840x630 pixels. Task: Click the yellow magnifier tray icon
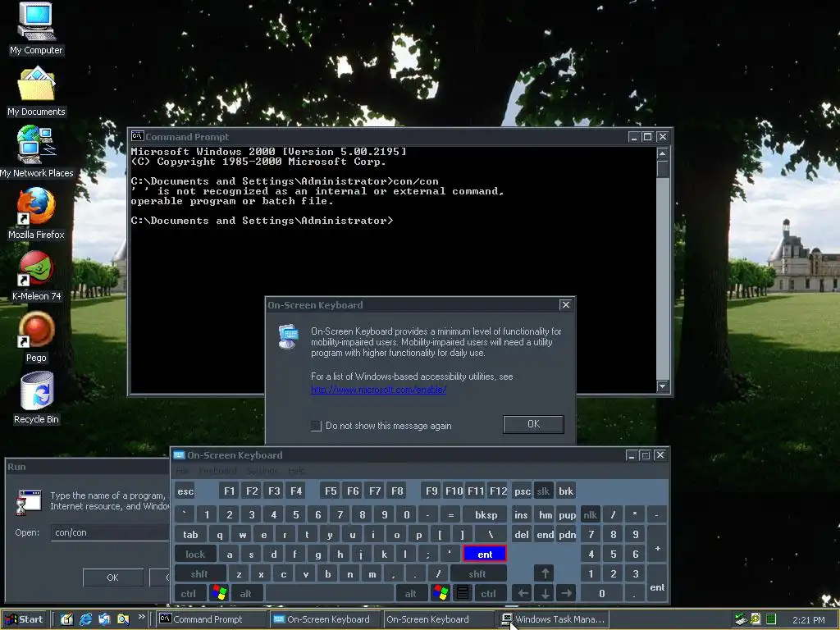point(756,619)
